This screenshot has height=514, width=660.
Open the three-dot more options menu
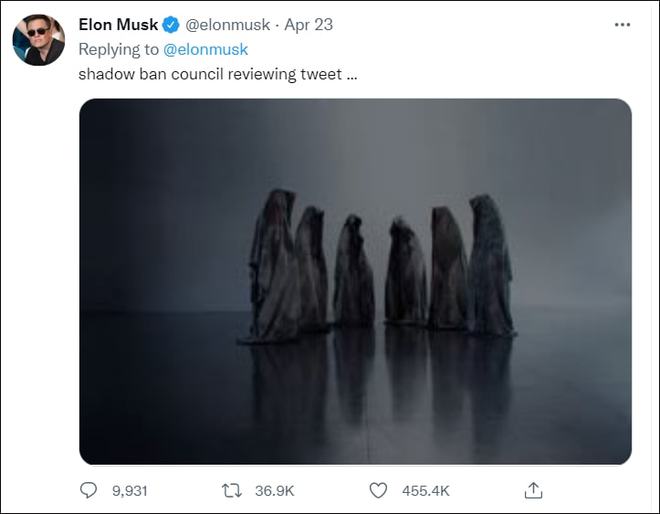[x=621, y=25]
